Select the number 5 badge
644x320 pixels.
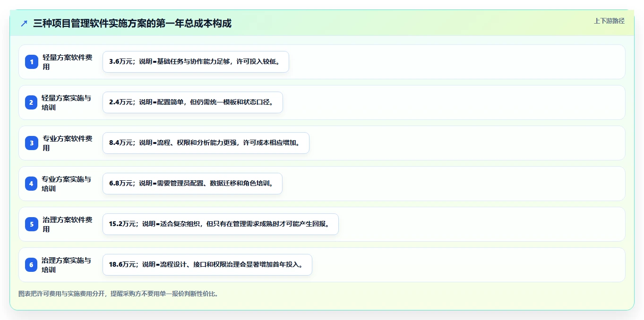coord(32,224)
